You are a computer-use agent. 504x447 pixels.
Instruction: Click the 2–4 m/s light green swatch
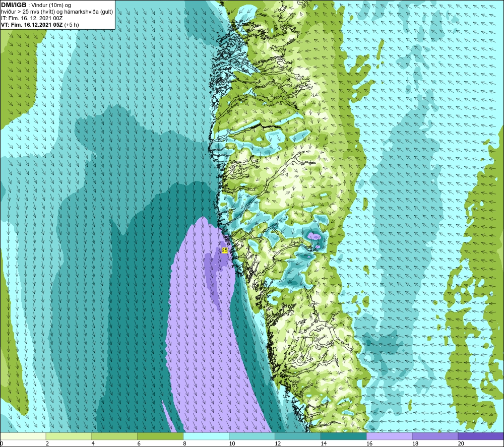(69, 436)
